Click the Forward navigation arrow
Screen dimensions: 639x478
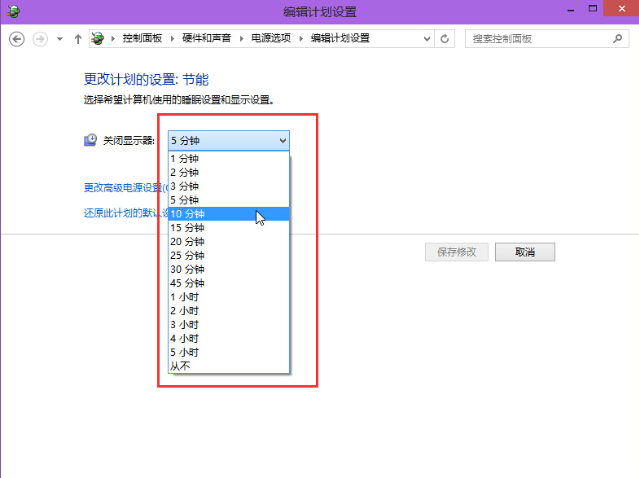(40, 38)
